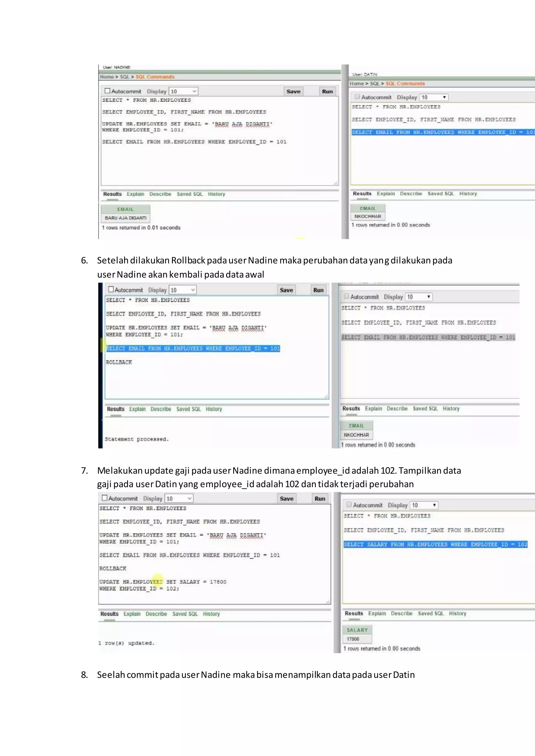
Task: Expand Display dropdown above SELECT SALARY query
Action: click(424, 505)
